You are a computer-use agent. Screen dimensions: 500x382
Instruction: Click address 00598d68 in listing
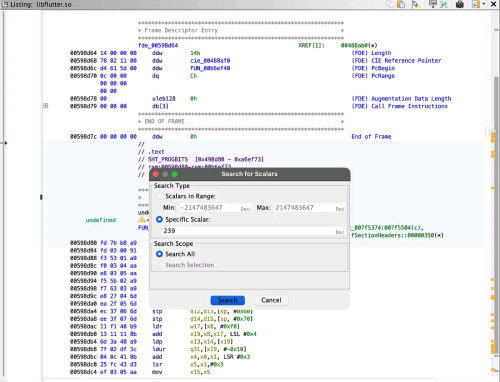(x=83, y=61)
